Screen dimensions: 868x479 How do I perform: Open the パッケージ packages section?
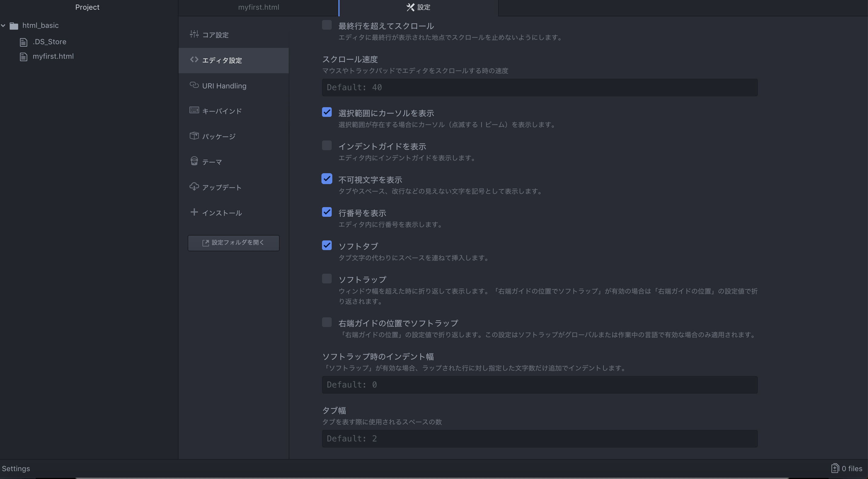(218, 136)
